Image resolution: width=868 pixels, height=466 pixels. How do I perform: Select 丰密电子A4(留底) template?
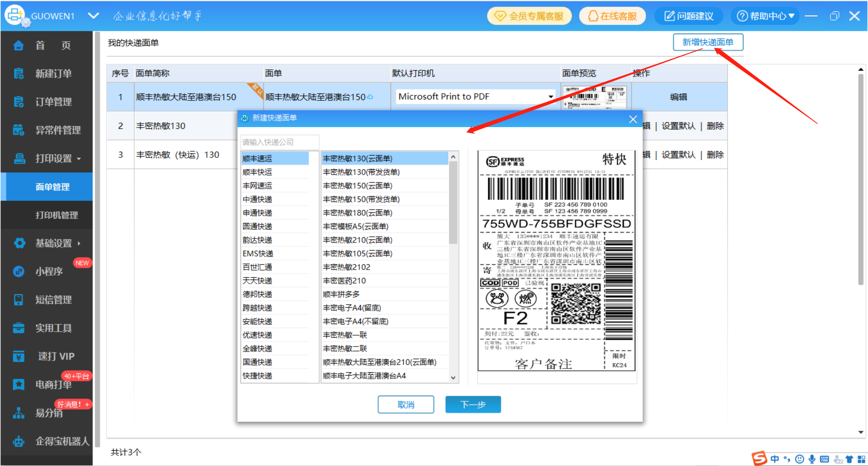pyautogui.click(x=385, y=308)
